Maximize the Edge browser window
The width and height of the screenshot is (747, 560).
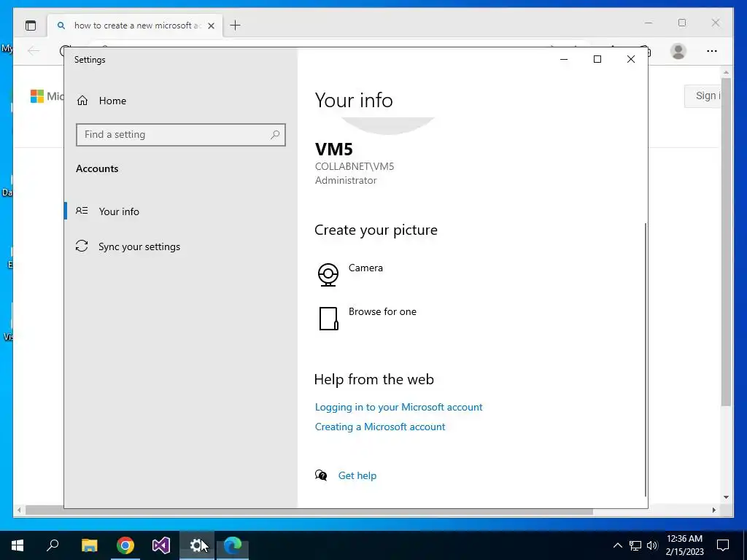pos(682,23)
